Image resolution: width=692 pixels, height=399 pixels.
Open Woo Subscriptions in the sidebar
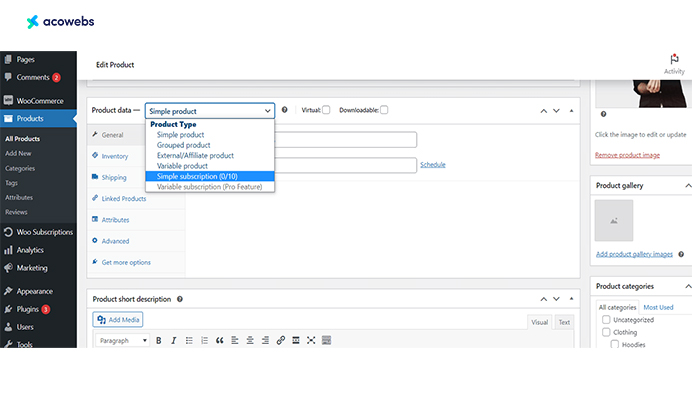click(38, 232)
